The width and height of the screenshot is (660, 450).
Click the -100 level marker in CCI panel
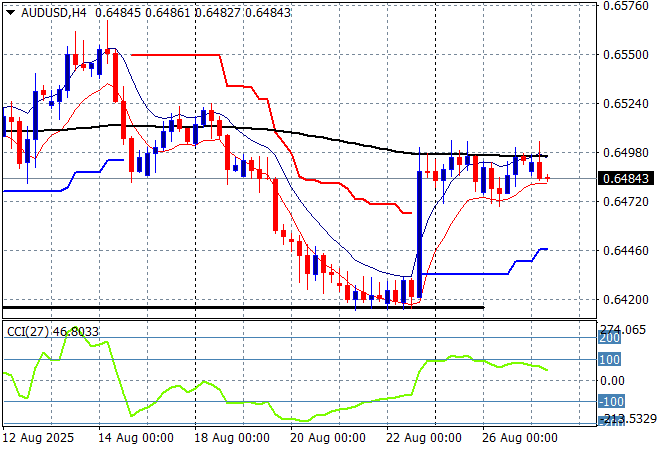[x=611, y=401]
